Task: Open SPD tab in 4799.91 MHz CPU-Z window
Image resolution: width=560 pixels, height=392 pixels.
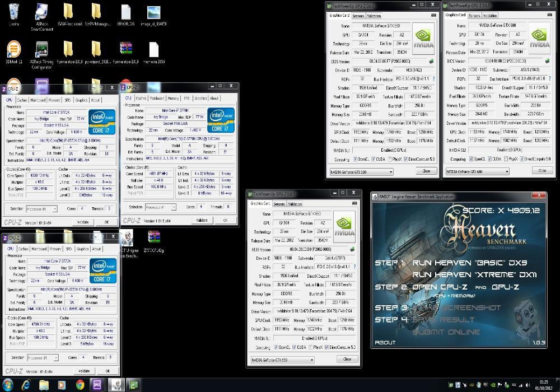Action: tap(69, 249)
